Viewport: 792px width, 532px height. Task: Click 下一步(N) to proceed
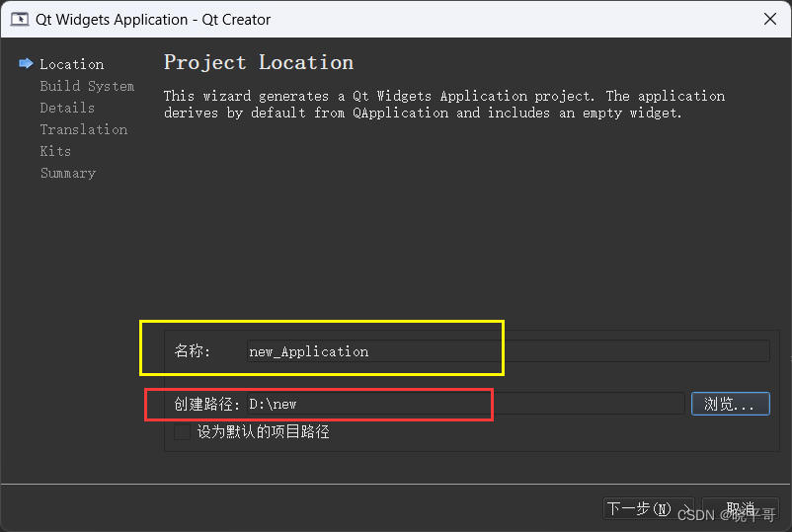tap(649, 508)
